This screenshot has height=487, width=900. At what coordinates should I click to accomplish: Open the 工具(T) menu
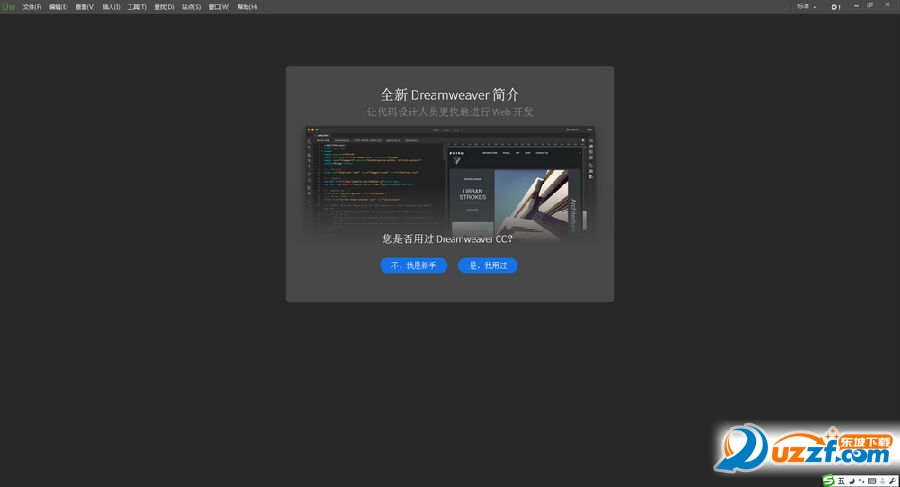click(137, 7)
